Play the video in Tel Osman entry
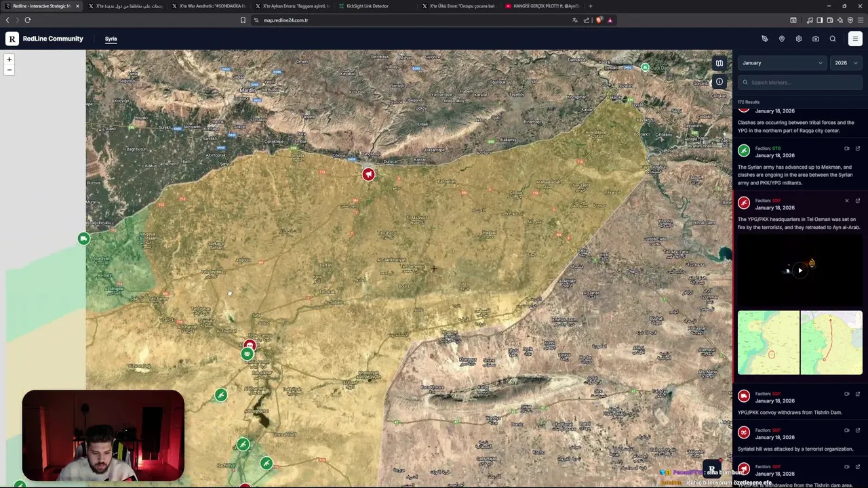Screen dimensions: 868x488 point(800,270)
